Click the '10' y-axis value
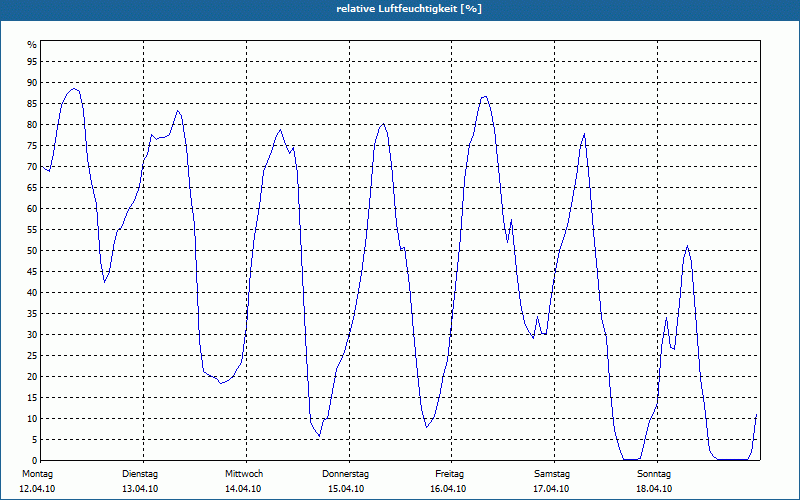The height and width of the screenshot is (500, 800). pos(32,419)
